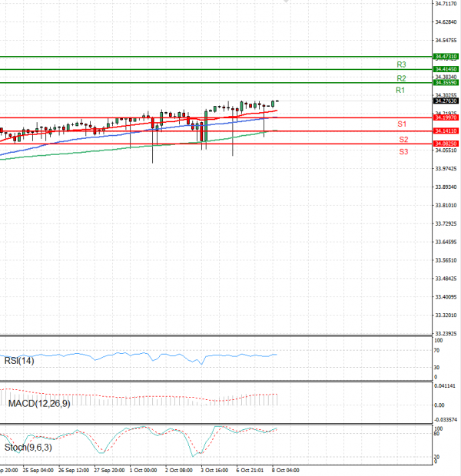The height and width of the screenshot is (476, 461).
Task: Click the S1 support label
Action: click(402, 124)
